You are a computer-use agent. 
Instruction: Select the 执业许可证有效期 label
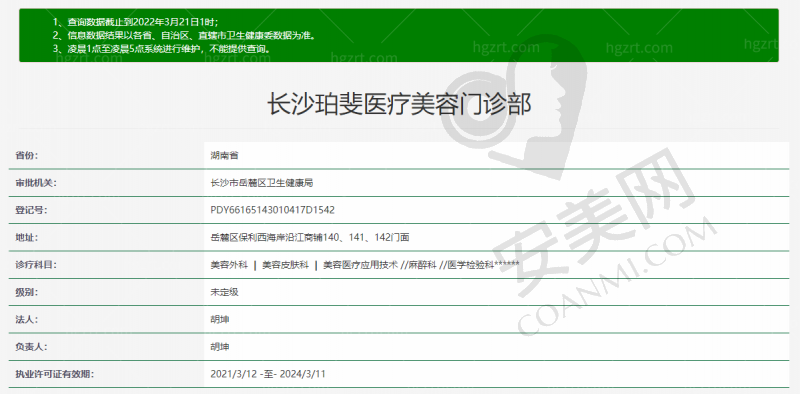point(55,374)
